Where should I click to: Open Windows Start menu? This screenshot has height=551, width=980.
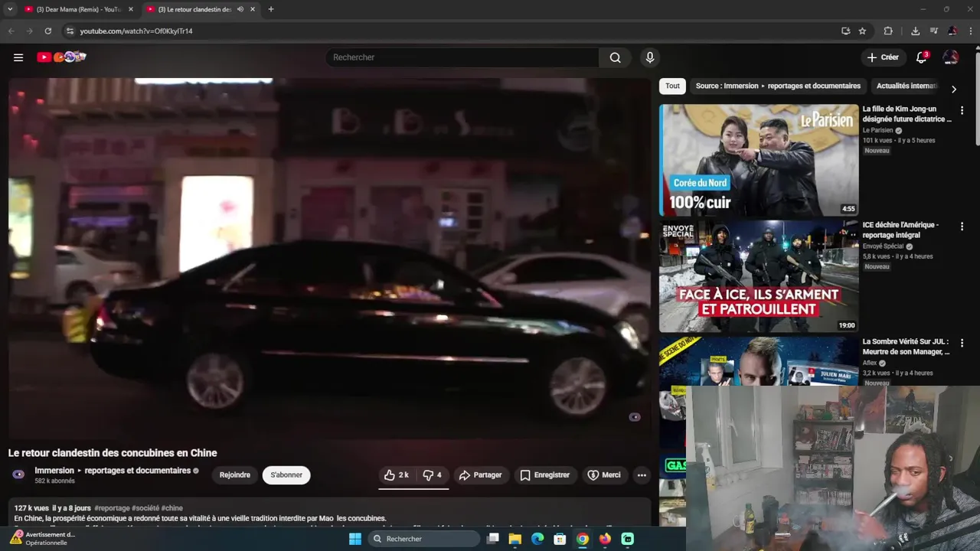click(x=355, y=539)
